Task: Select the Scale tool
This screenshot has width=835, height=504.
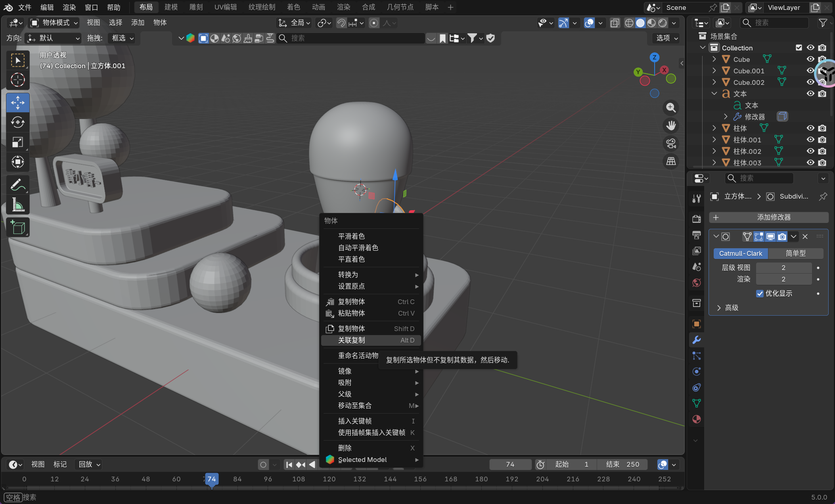Action: 18,142
